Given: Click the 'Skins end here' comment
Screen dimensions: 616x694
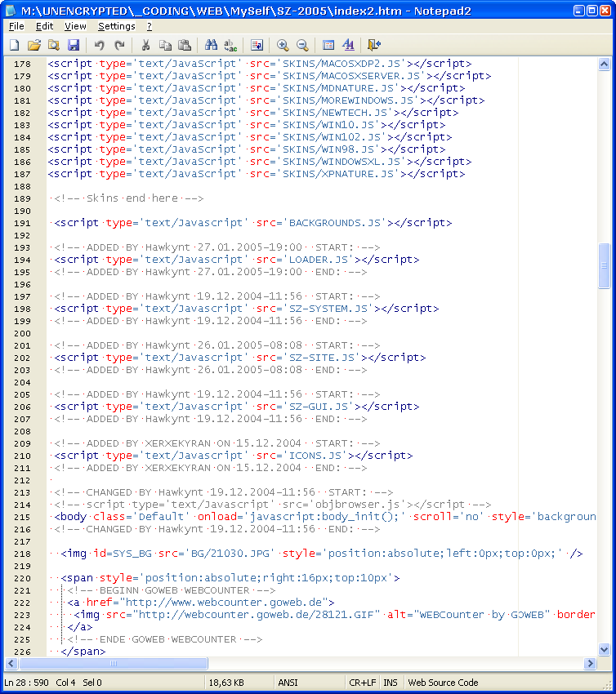Looking at the screenshot, I should pyautogui.click(x=129, y=198).
